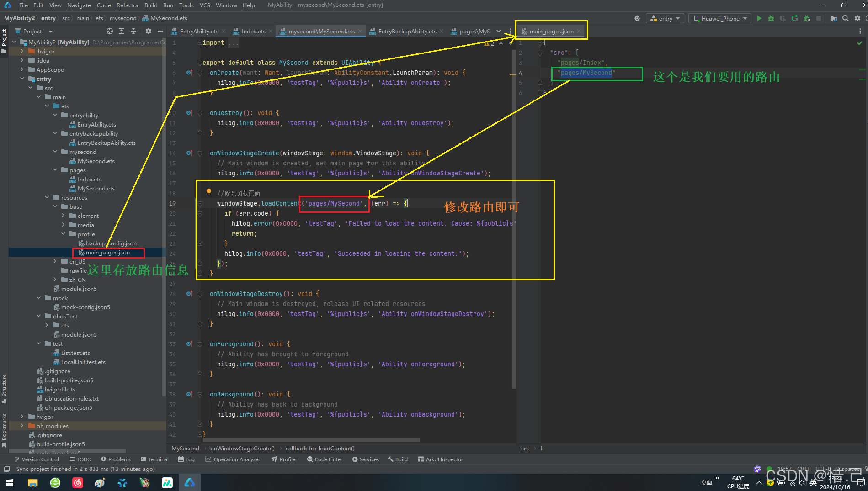Image resolution: width=868 pixels, height=491 pixels.
Task: Click the Collapse All icon in Project panel
Action: pos(133,31)
